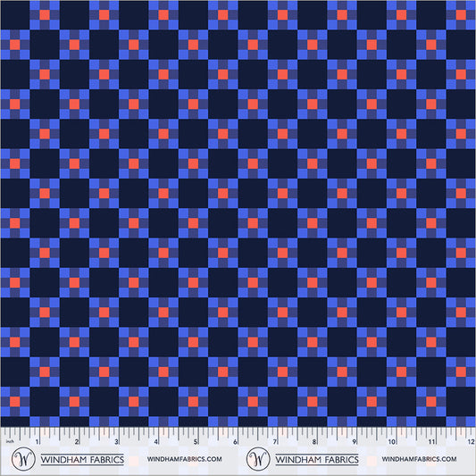Viewport: 476px width, 476px height.
Task: Click the W logo below ruler mark 1
Action: pos(23,459)
